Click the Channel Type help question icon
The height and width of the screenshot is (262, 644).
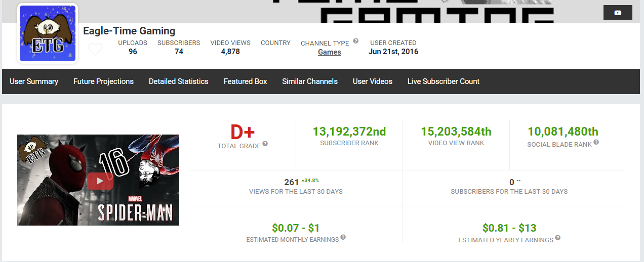(x=356, y=41)
